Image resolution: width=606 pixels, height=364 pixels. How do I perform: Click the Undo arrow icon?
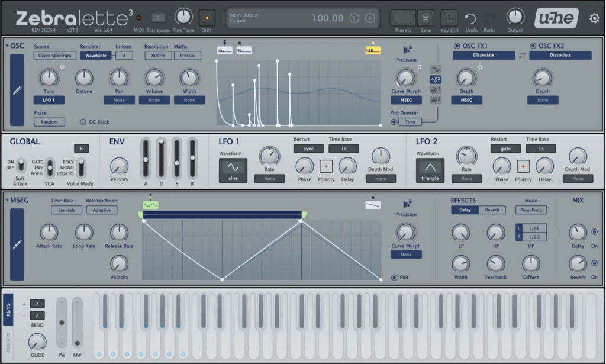470,18
